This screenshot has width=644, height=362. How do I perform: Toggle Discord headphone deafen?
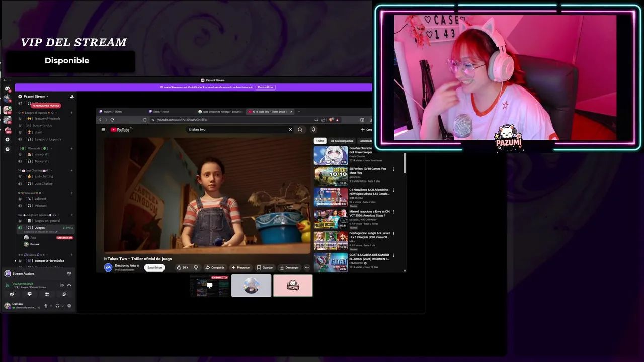tap(57, 306)
